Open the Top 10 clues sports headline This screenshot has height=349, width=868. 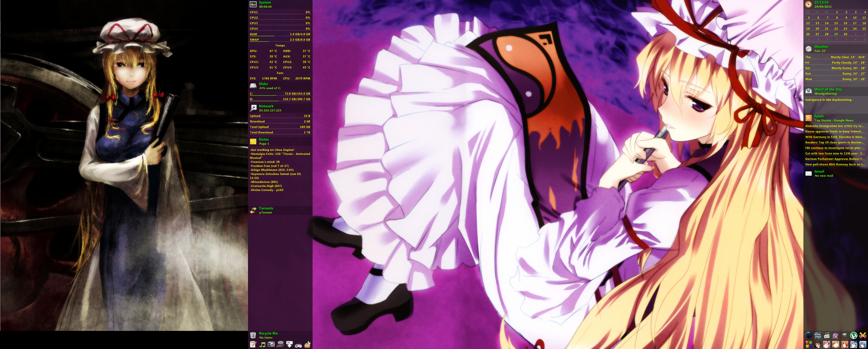click(x=835, y=142)
